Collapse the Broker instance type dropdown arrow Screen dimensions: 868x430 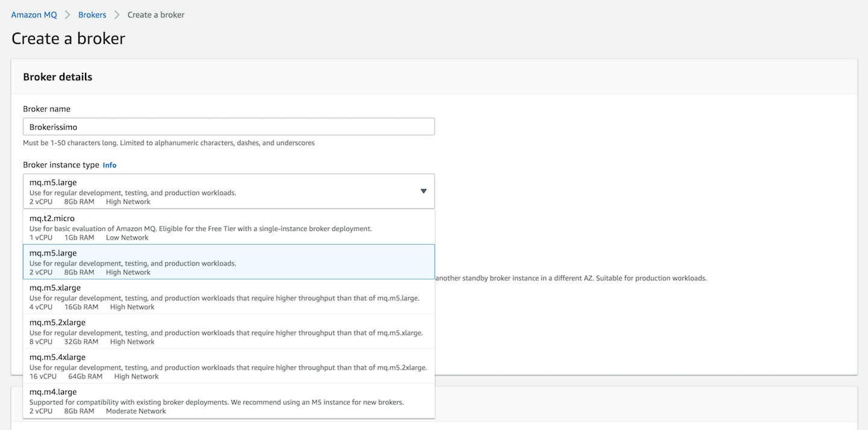(x=423, y=192)
